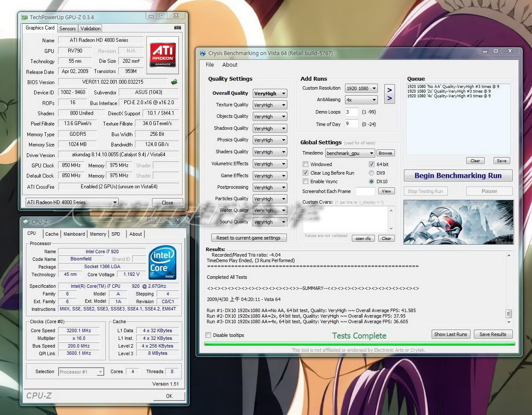532x415 pixels.
Task: Click the ATI Radeon logo
Action: [162, 55]
